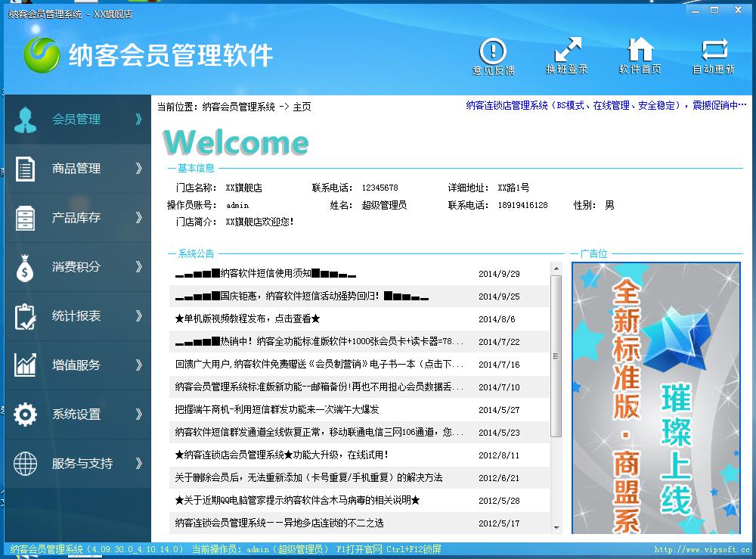Screen dimensions: 756x559
Task: Open announcement 单机版视频教程发布
Action: (247, 319)
